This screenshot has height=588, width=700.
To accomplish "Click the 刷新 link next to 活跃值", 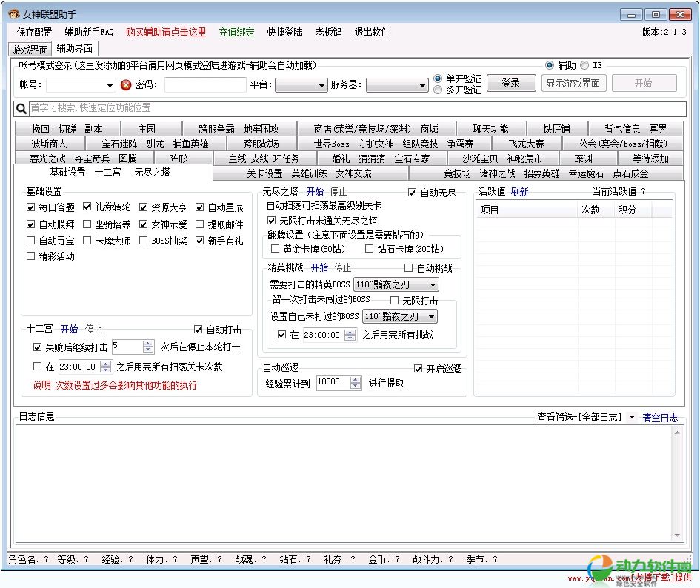I will tap(519, 192).
